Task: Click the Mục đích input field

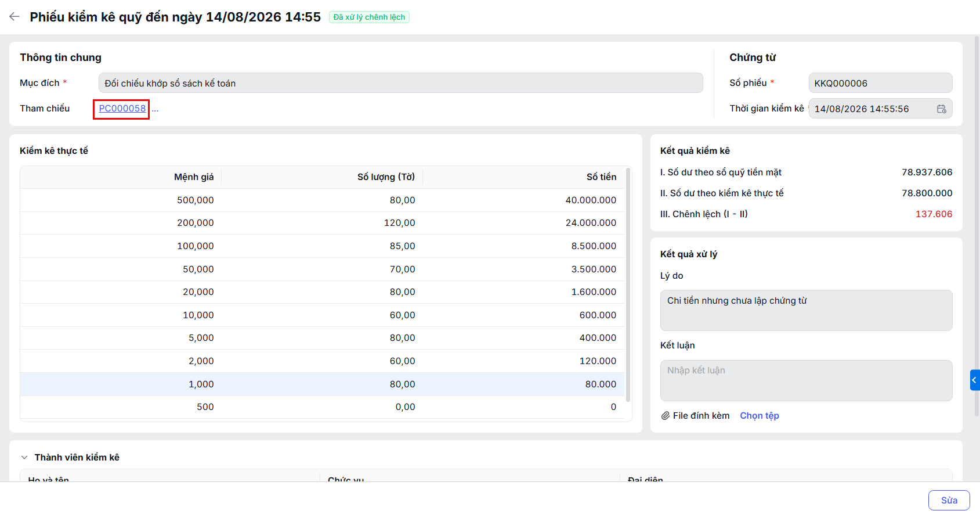Action: coord(400,83)
